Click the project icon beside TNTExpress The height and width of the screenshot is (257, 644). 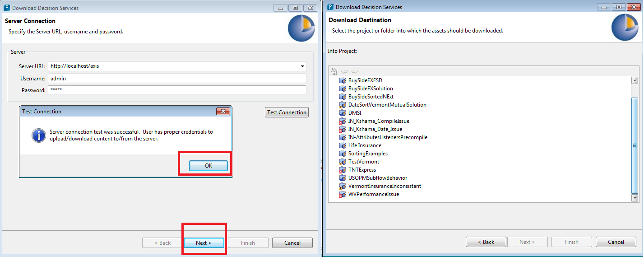(343, 170)
